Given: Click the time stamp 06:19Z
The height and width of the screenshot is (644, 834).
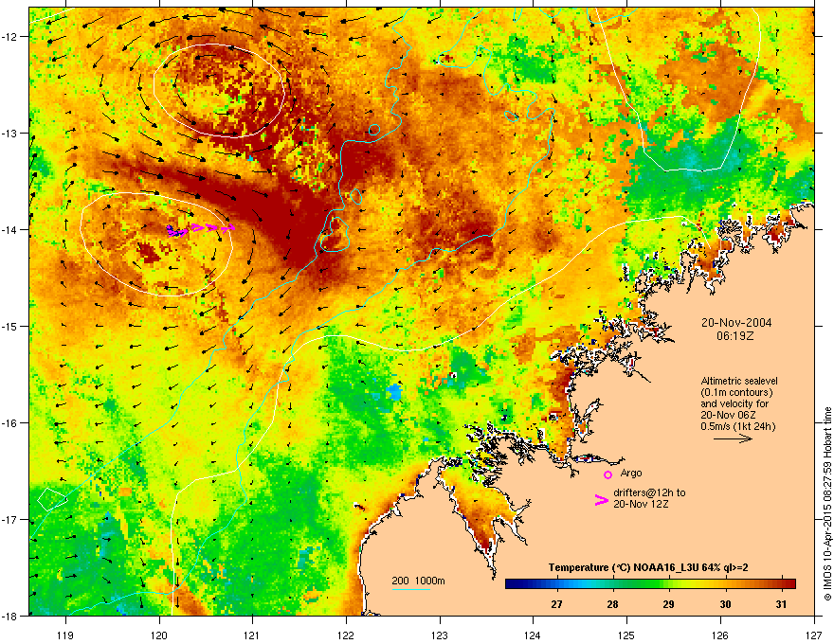Looking at the screenshot, I should [735, 336].
